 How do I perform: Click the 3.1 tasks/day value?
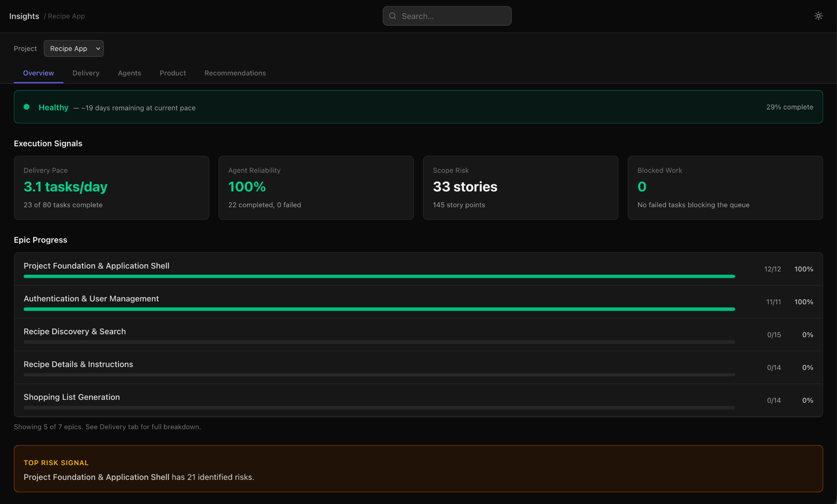point(65,187)
